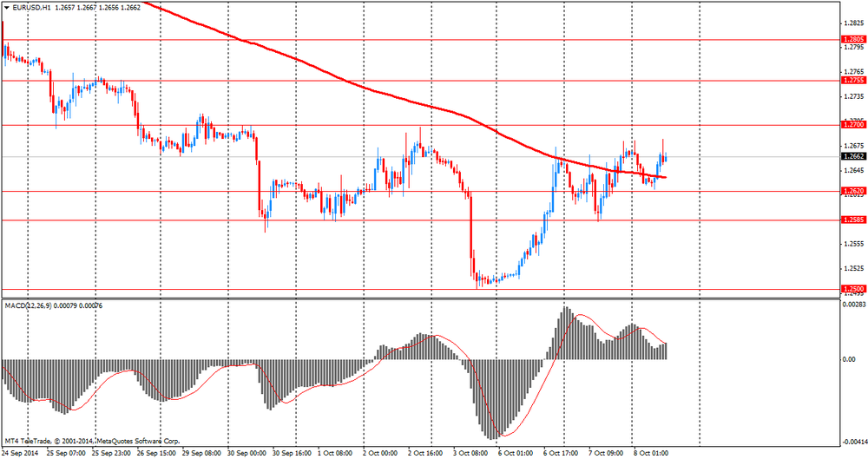Click the 25 Sep 07:00 time label
Image resolution: width=868 pixels, height=459 pixels.
coord(66,454)
